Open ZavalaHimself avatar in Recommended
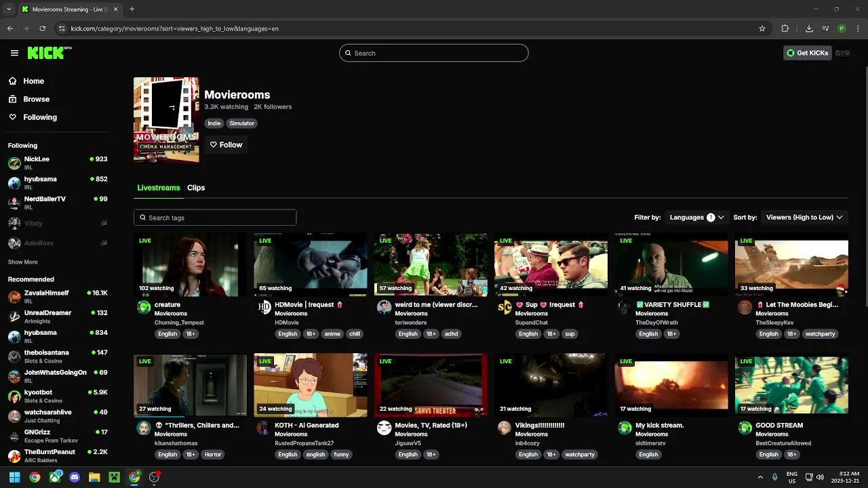 (14, 297)
